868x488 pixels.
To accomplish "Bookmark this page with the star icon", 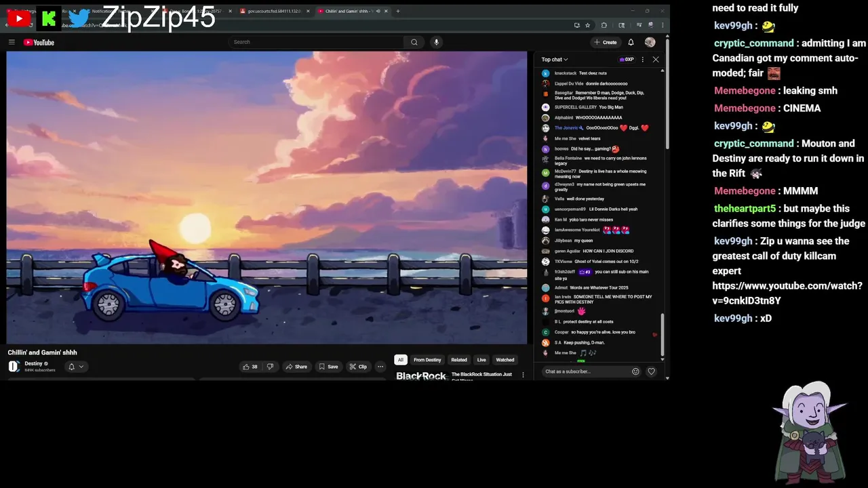I will pos(588,25).
